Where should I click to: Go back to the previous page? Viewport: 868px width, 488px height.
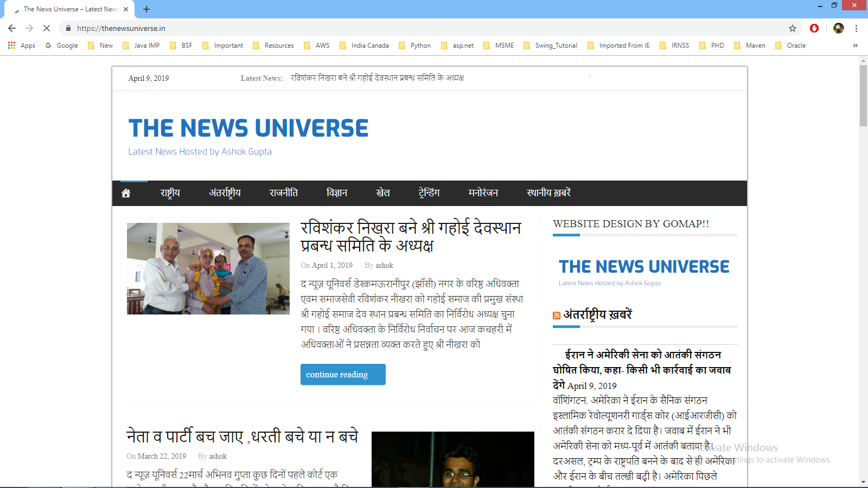point(12,28)
